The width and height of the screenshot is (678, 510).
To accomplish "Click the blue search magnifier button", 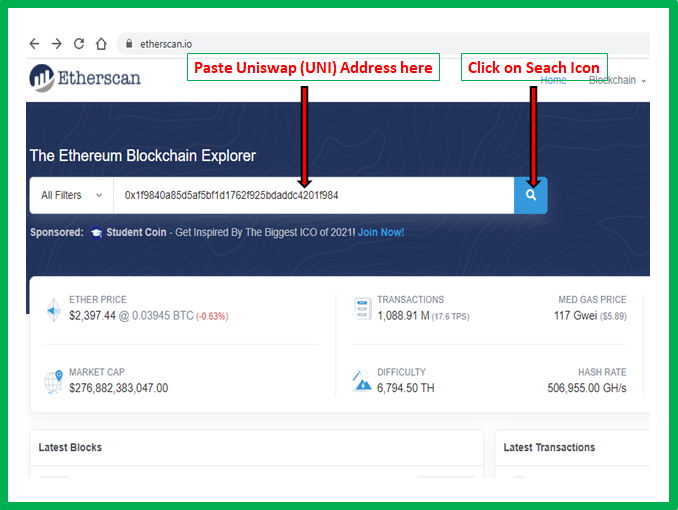I will click(x=531, y=195).
